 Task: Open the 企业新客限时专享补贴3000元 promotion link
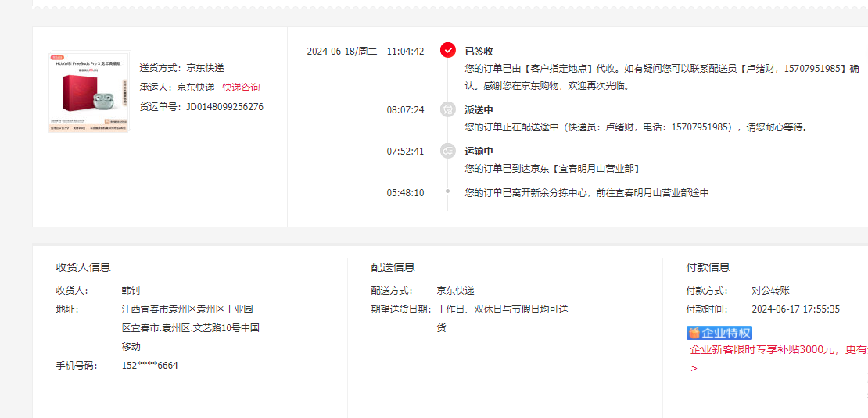(778, 349)
